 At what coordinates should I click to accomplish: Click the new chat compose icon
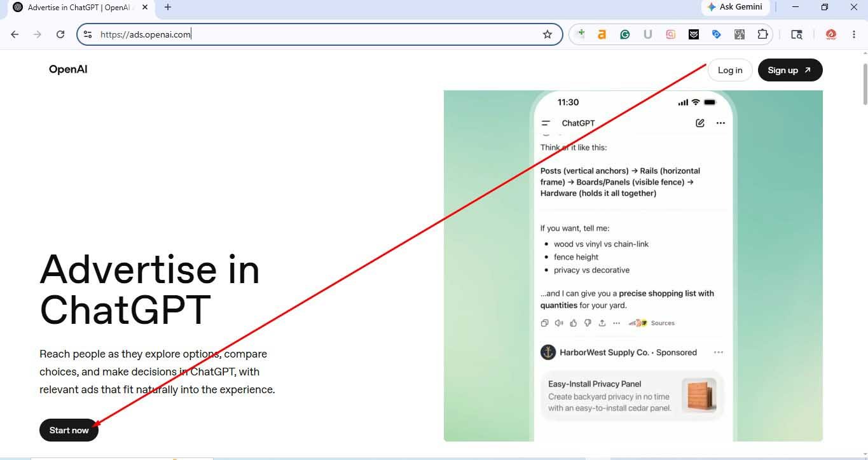click(700, 123)
